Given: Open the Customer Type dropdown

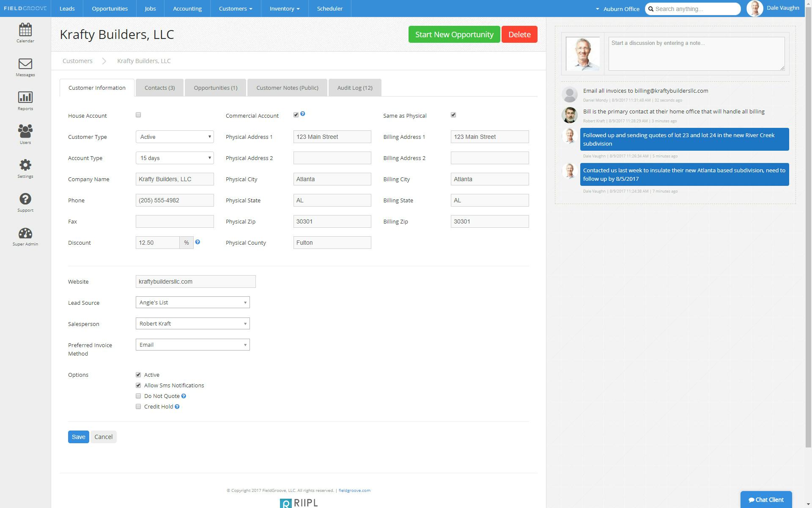Looking at the screenshot, I should 175,137.
